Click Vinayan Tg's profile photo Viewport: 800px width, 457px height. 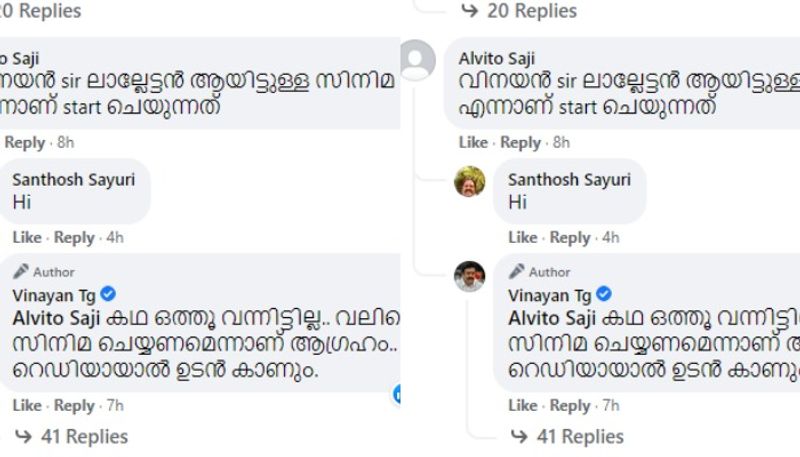[470, 276]
